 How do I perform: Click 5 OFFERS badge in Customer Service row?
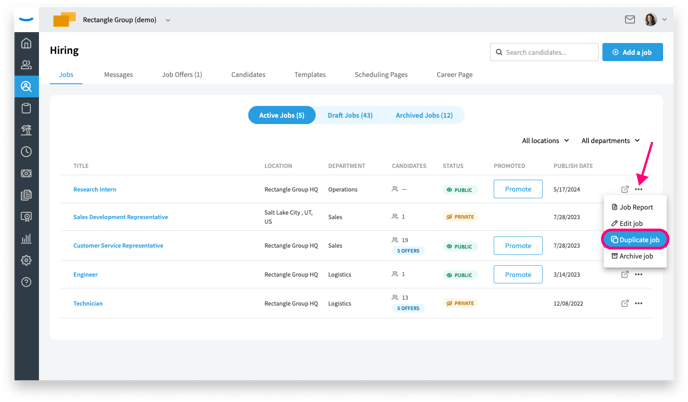point(408,251)
